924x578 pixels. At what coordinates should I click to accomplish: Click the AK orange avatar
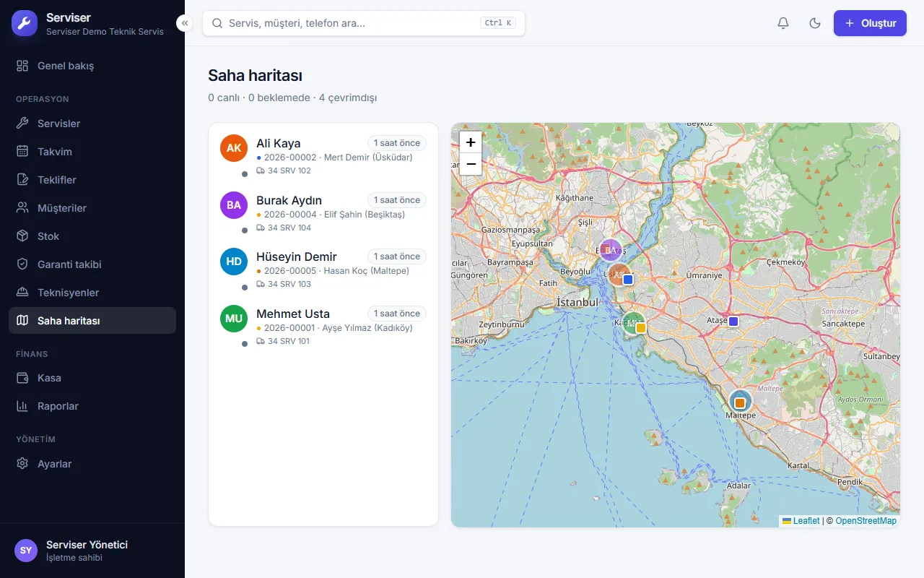(x=234, y=148)
